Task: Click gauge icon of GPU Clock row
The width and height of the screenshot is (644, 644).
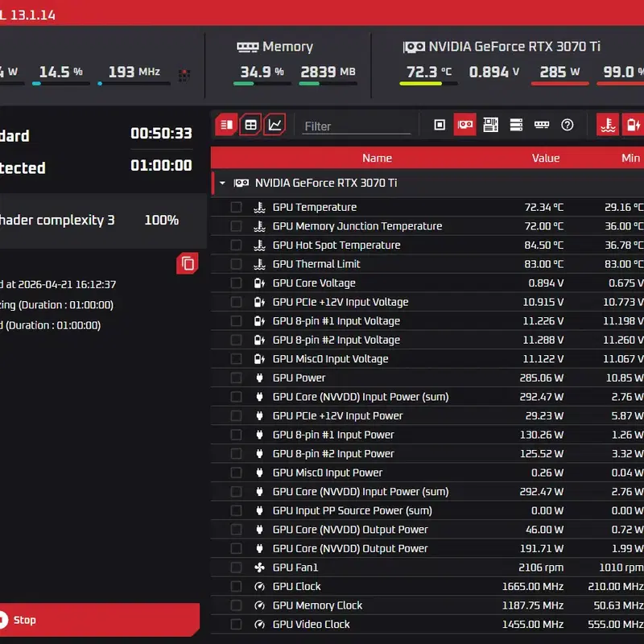Action: (x=259, y=587)
